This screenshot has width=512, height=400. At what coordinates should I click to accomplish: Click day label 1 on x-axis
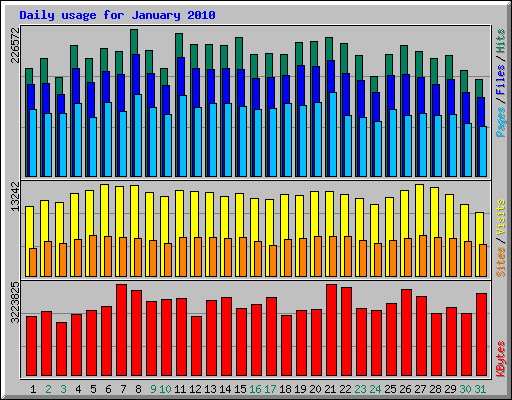click(x=33, y=389)
